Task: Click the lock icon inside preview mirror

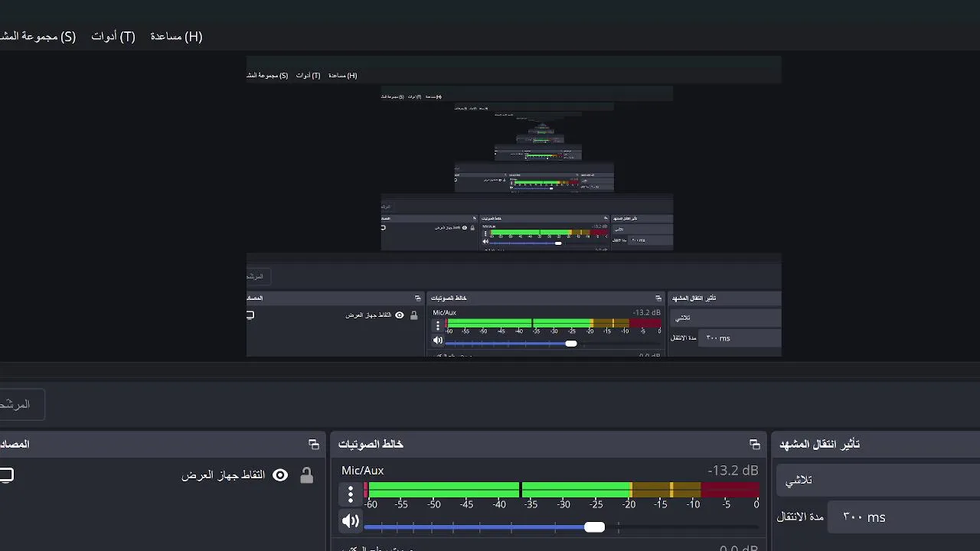Action: point(414,315)
